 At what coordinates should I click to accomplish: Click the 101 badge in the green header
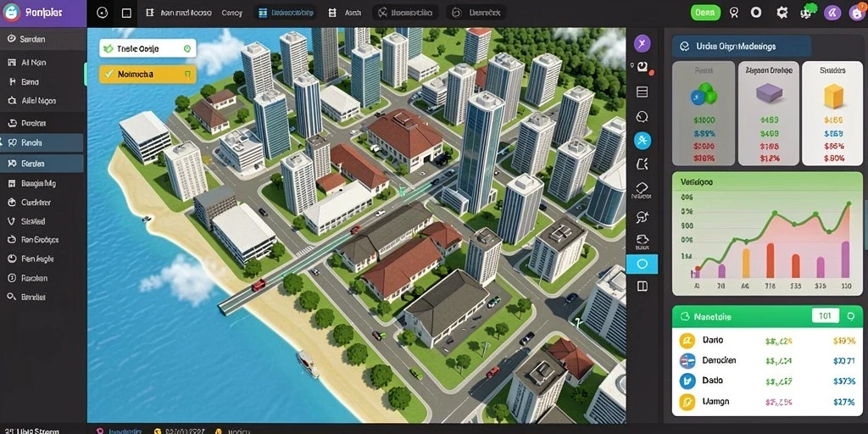click(825, 317)
